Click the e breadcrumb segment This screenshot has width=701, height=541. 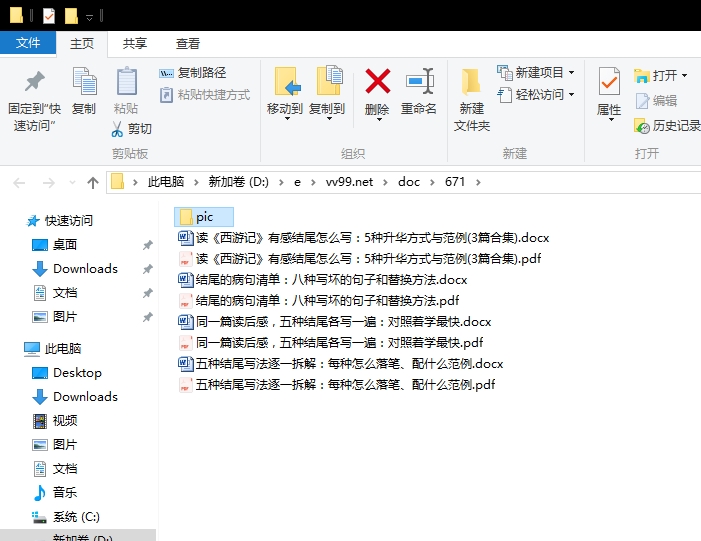(297, 182)
